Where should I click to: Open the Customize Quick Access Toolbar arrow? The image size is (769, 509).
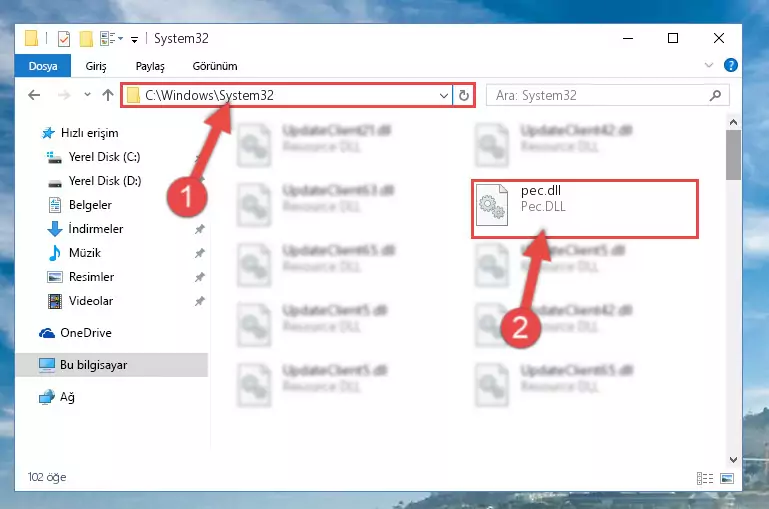(x=134, y=39)
